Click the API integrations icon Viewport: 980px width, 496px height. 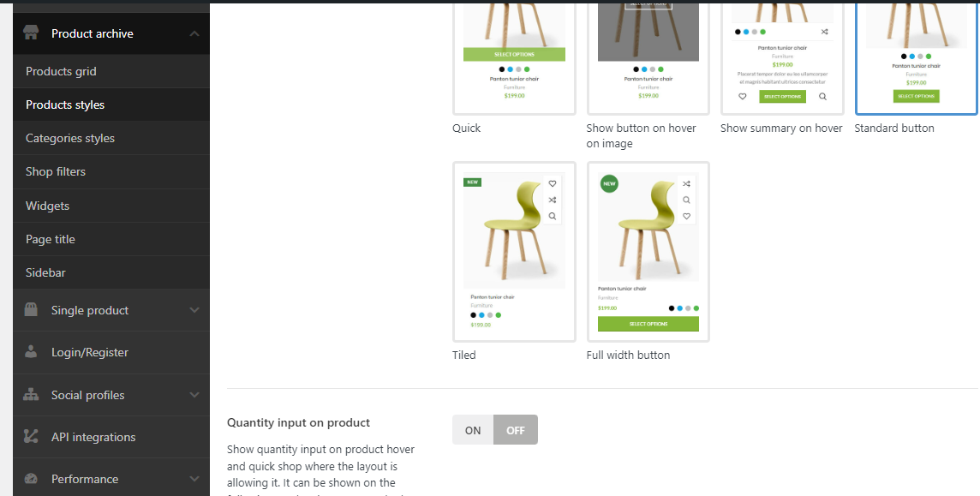(31, 437)
